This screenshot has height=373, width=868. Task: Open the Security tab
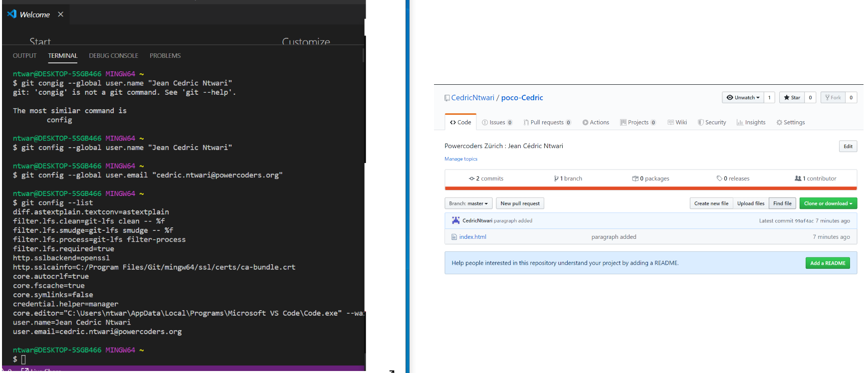(x=712, y=122)
